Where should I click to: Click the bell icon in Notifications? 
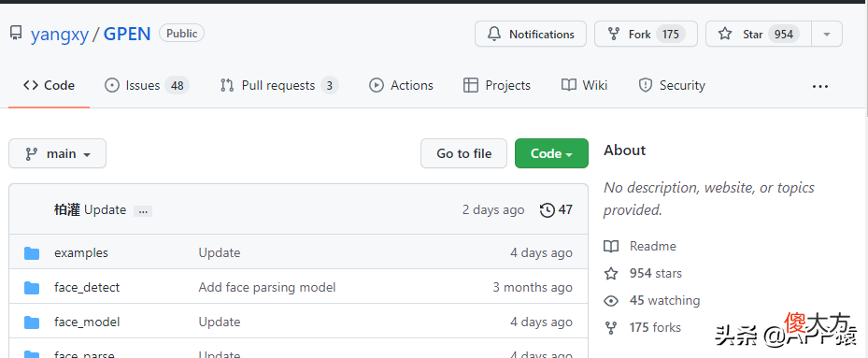click(x=493, y=34)
